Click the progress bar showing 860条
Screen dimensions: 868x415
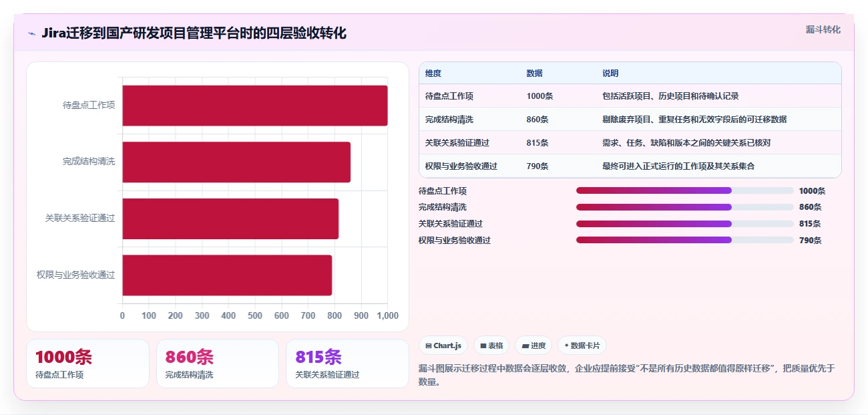(685, 207)
